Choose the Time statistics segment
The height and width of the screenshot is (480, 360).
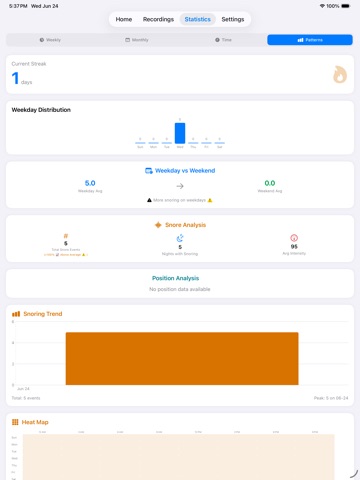click(x=223, y=40)
